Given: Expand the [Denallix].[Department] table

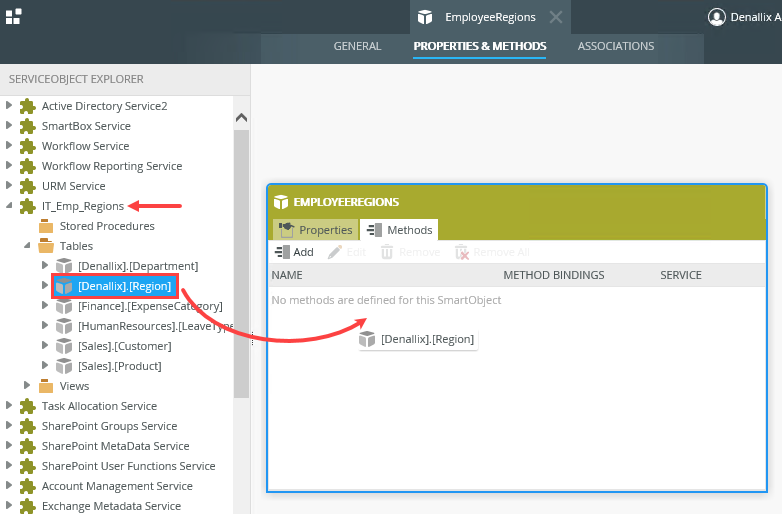Looking at the screenshot, I should point(45,266).
